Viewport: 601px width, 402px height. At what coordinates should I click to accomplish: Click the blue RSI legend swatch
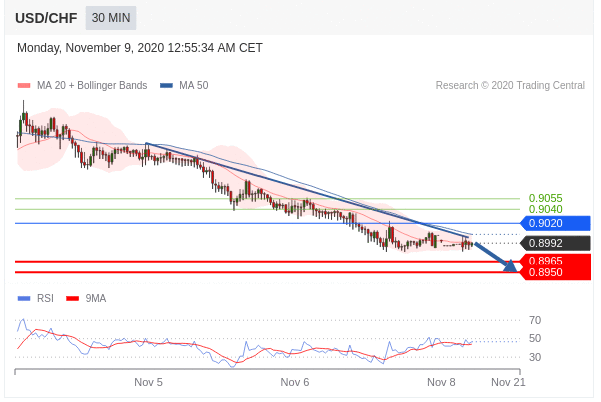pos(24,299)
